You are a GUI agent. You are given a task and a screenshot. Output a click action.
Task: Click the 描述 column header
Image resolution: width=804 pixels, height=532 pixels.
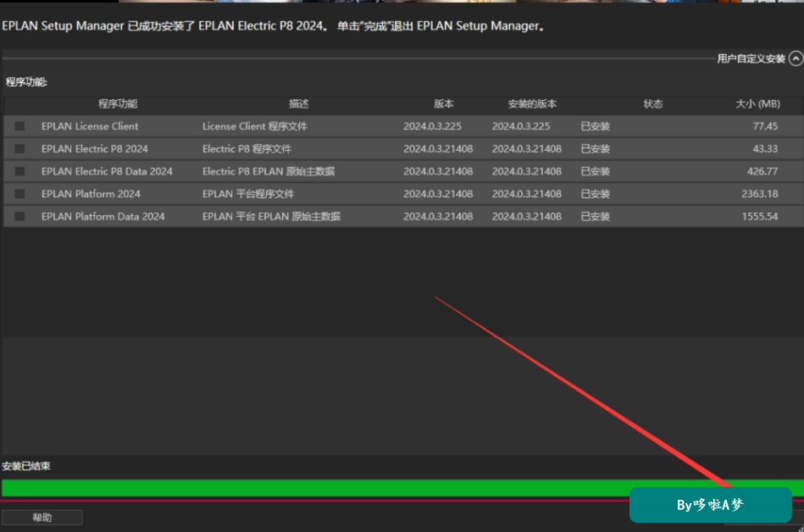(299, 104)
